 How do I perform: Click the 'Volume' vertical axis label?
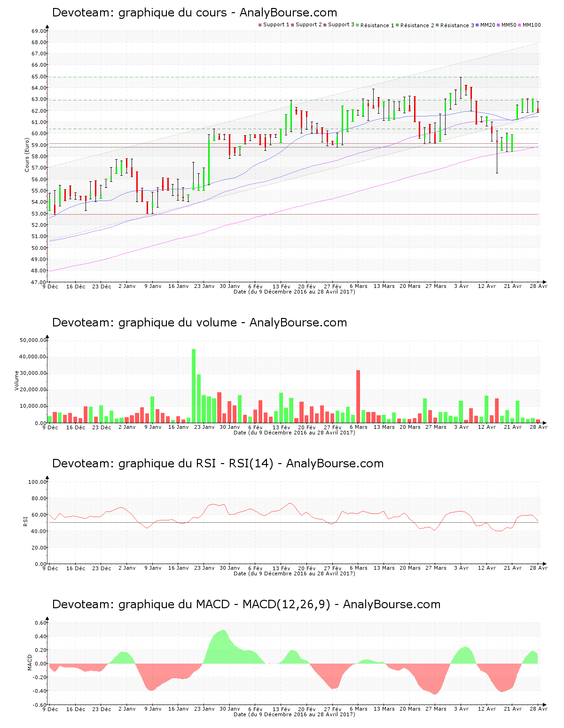point(17,380)
